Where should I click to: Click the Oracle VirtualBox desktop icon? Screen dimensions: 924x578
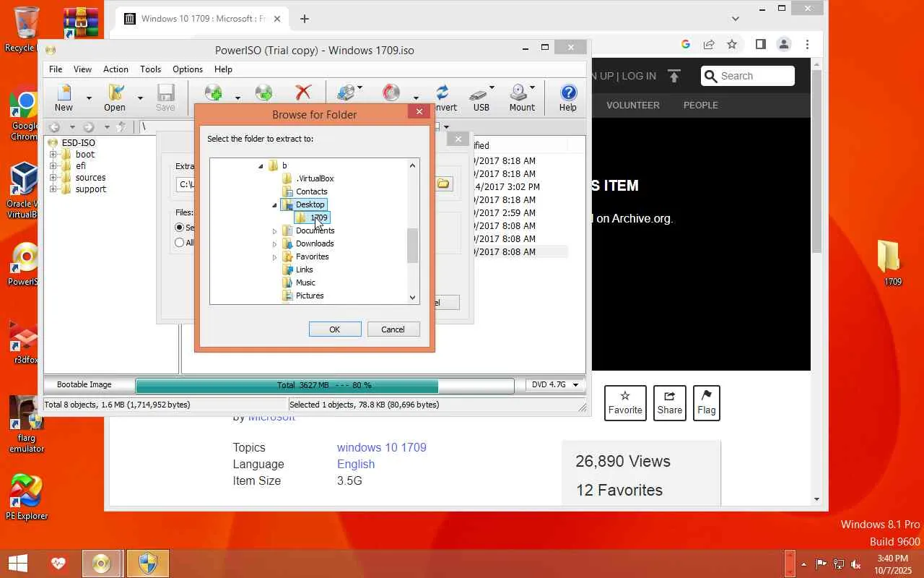click(x=24, y=190)
